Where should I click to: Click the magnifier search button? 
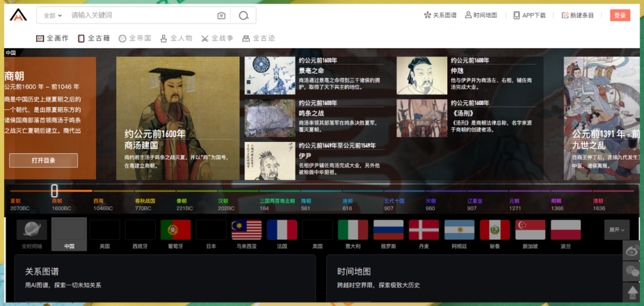(x=243, y=16)
